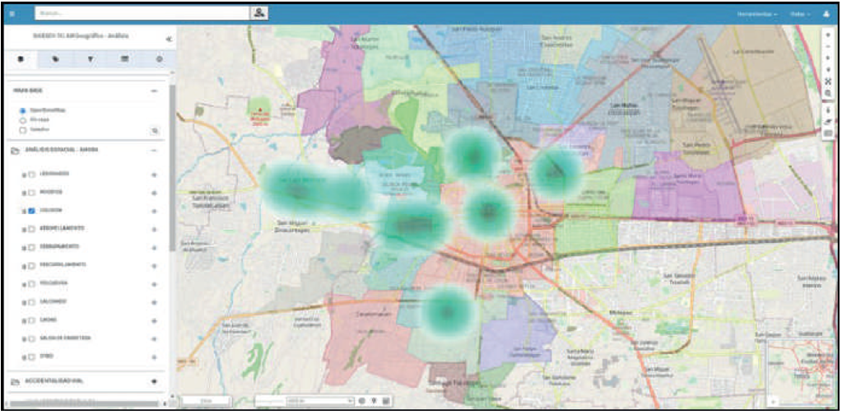
Task: Switch to the tags tab in the panel
Action: pyautogui.click(x=55, y=60)
